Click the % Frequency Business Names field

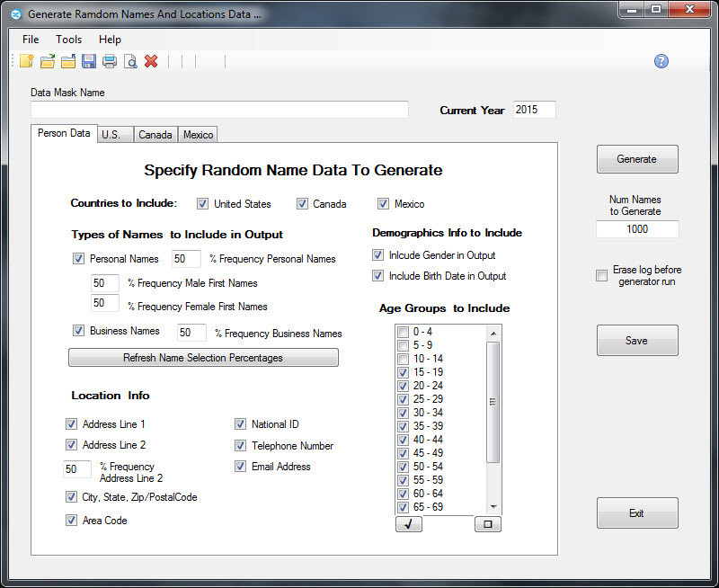click(191, 333)
